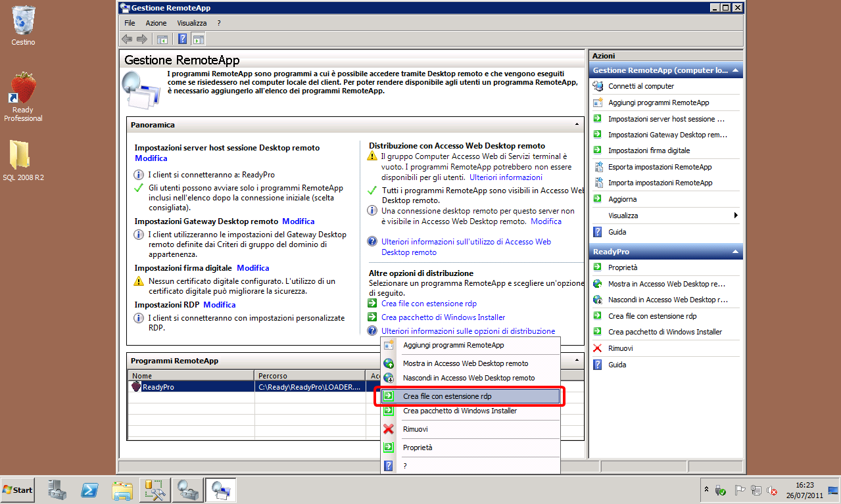This screenshot has height=504, width=841.
Task: Open Guida under the ReadyPro actions section
Action: click(617, 365)
